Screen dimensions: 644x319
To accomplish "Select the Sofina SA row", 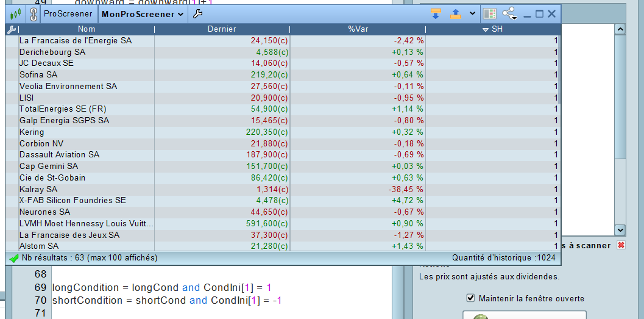I will pos(281,75).
